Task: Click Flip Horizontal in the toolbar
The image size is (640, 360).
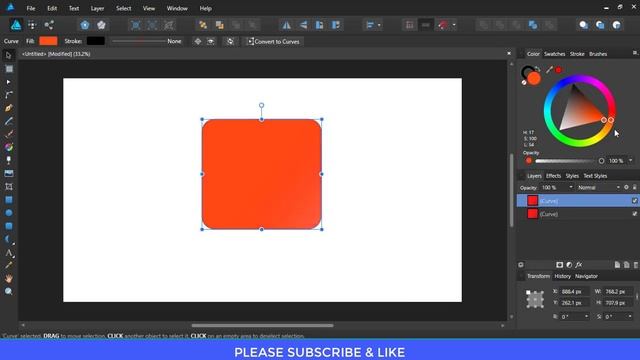Action: click(x=287, y=25)
